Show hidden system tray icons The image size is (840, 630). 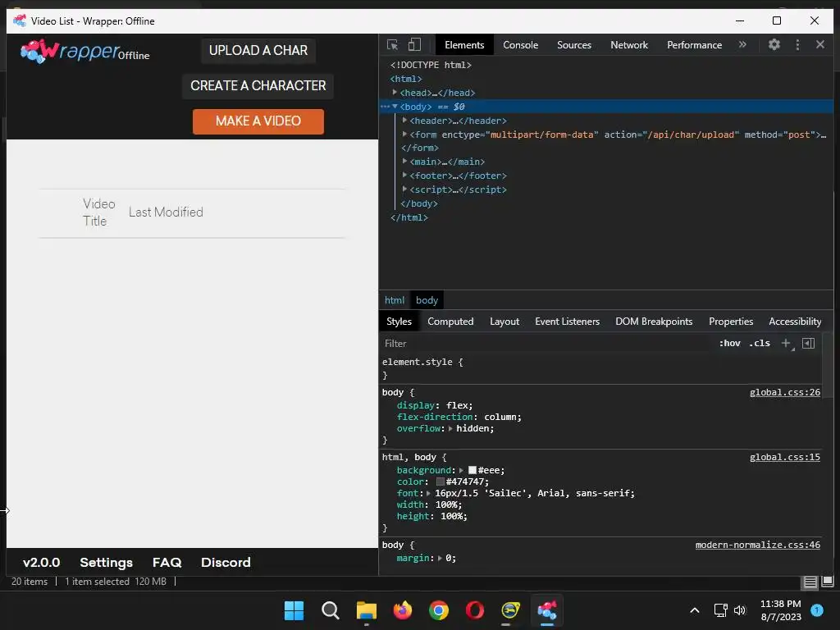coord(694,610)
